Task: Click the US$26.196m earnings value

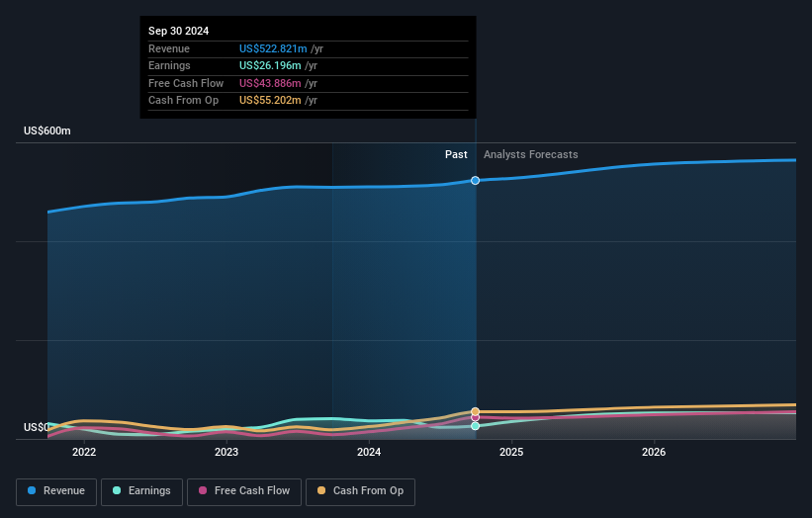Action: 270,65
